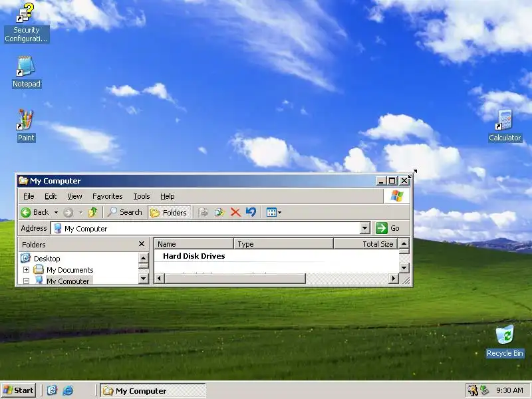Open the Help menu
This screenshot has height=399, width=532.
(168, 196)
